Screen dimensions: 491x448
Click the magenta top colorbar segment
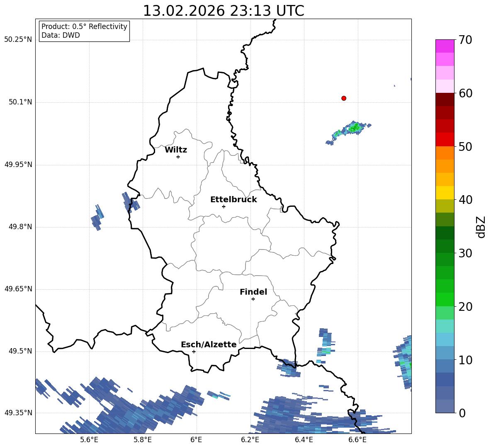[445, 46]
